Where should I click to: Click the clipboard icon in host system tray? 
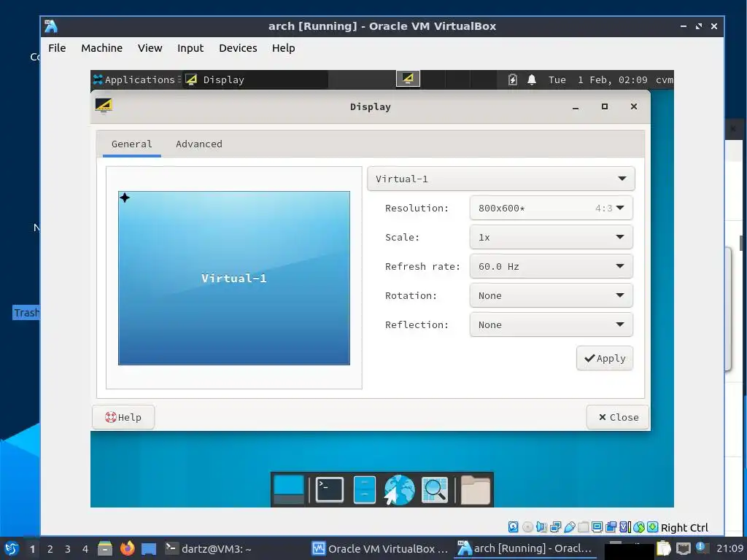(x=664, y=548)
